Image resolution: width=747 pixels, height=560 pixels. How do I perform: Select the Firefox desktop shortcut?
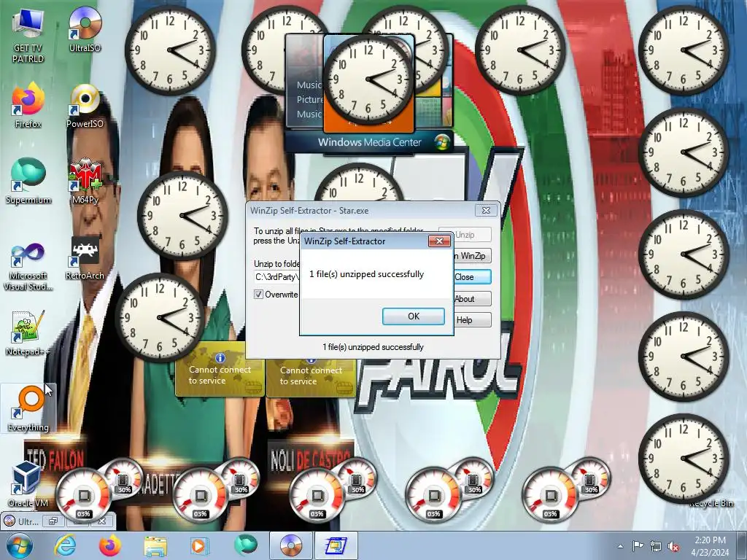click(28, 106)
